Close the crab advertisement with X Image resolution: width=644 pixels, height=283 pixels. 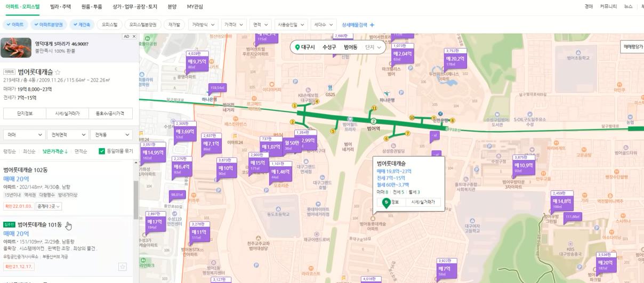(x=134, y=37)
